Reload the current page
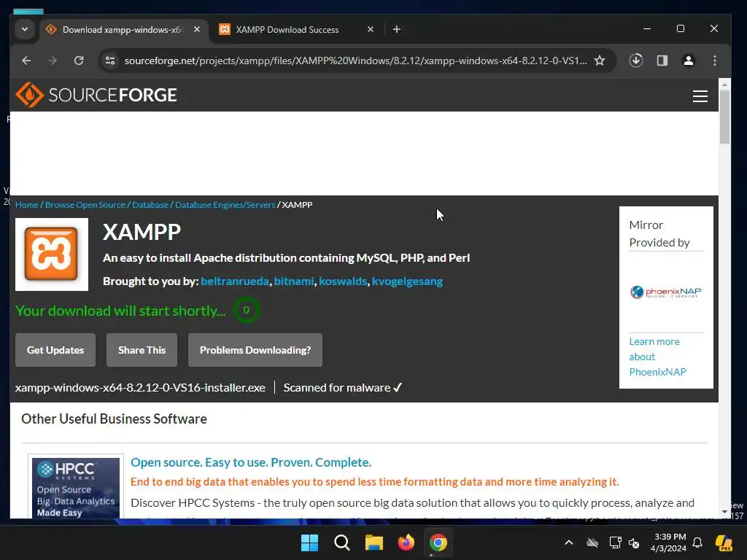 (79, 61)
